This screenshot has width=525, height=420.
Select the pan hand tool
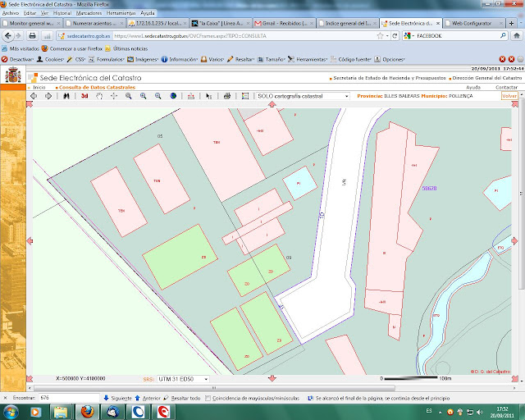(99, 96)
